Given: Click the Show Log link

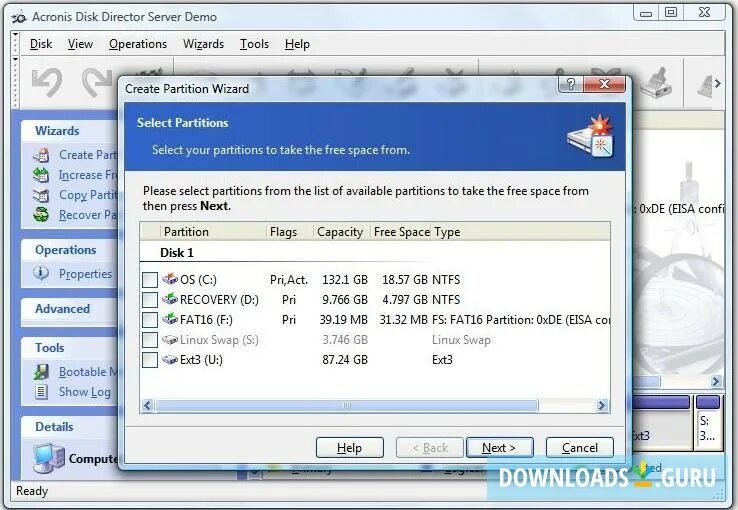Looking at the screenshot, I should [85, 391].
